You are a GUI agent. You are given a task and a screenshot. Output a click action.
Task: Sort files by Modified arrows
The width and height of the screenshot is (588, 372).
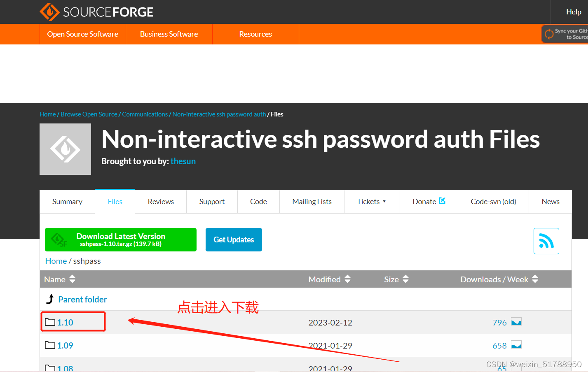coord(347,279)
